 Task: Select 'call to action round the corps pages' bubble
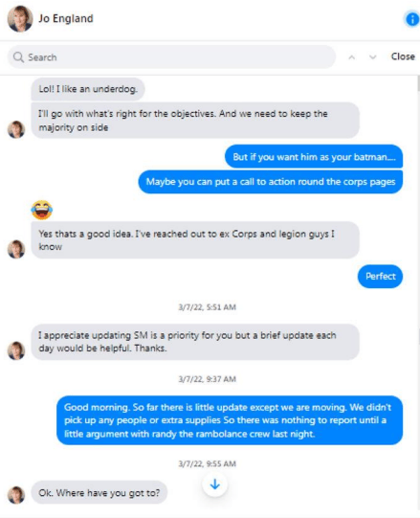tap(271, 182)
